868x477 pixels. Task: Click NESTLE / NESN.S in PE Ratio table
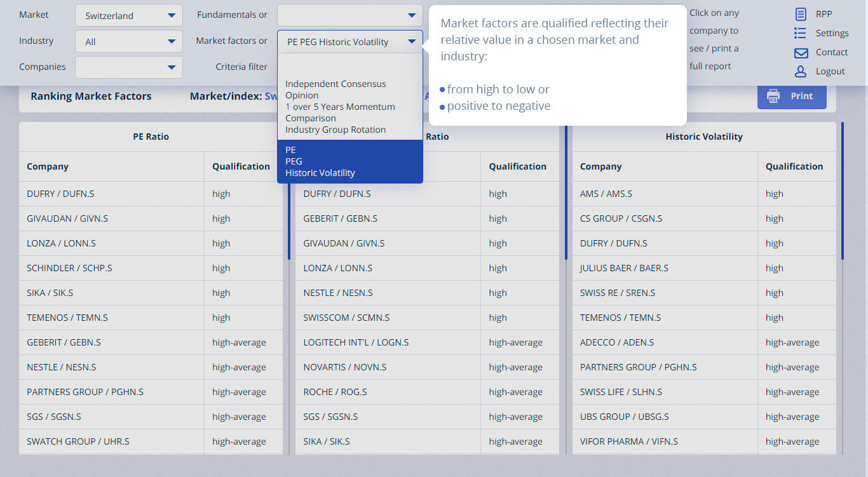pos(151,367)
